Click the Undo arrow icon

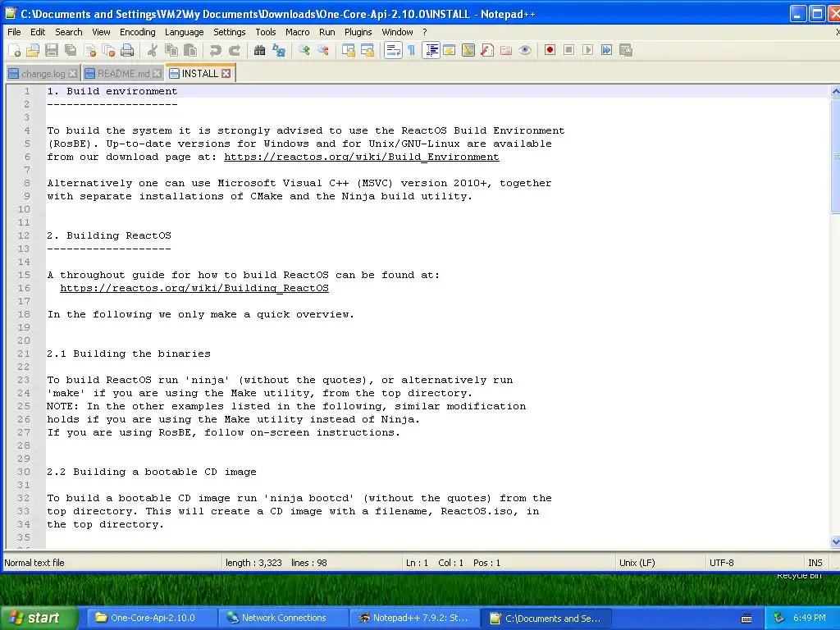216,50
